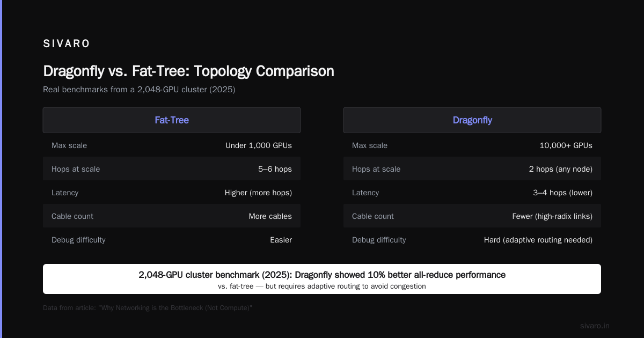Click the 'Real benchmarks from a 2,048-GPU cluster' subtitle
The image size is (644, 338).
(x=139, y=90)
